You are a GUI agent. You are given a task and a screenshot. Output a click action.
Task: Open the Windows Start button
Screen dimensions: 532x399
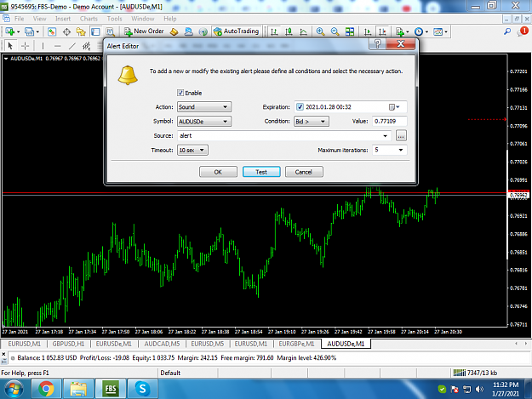(14, 389)
